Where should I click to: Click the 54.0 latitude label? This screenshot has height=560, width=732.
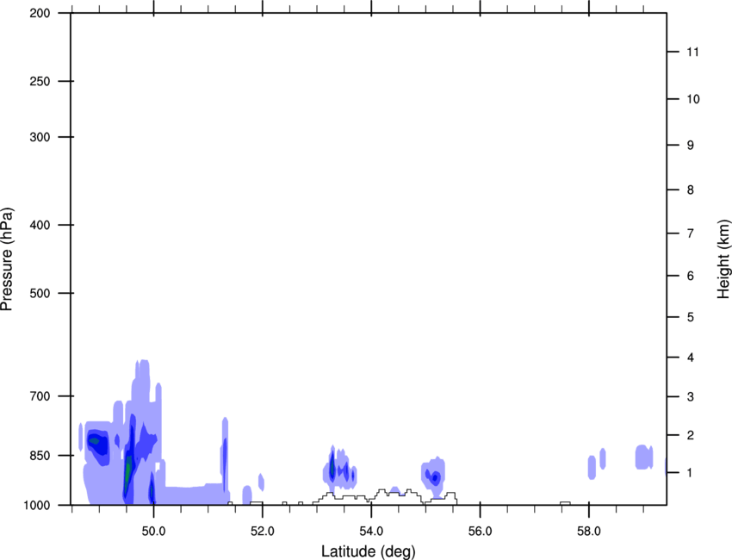[371, 532]
